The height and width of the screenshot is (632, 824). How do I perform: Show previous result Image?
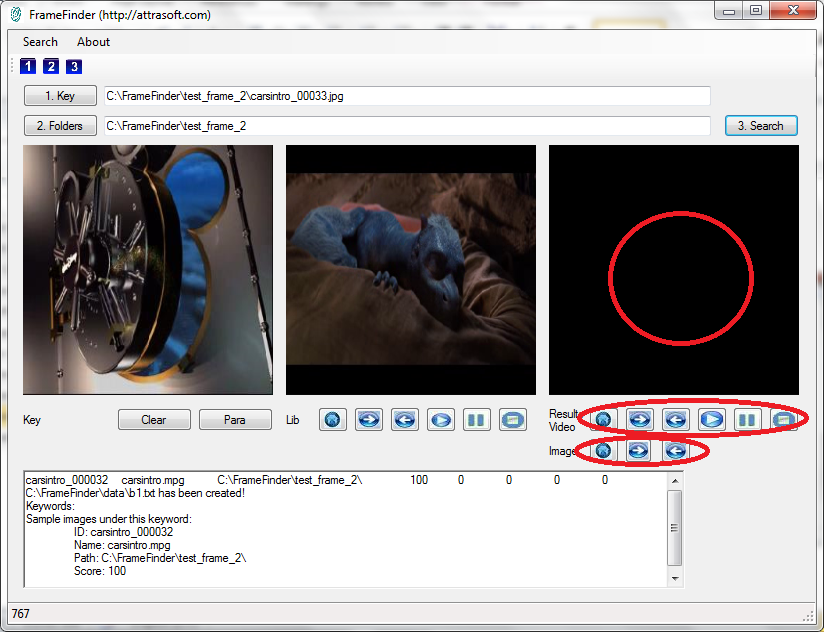676,451
